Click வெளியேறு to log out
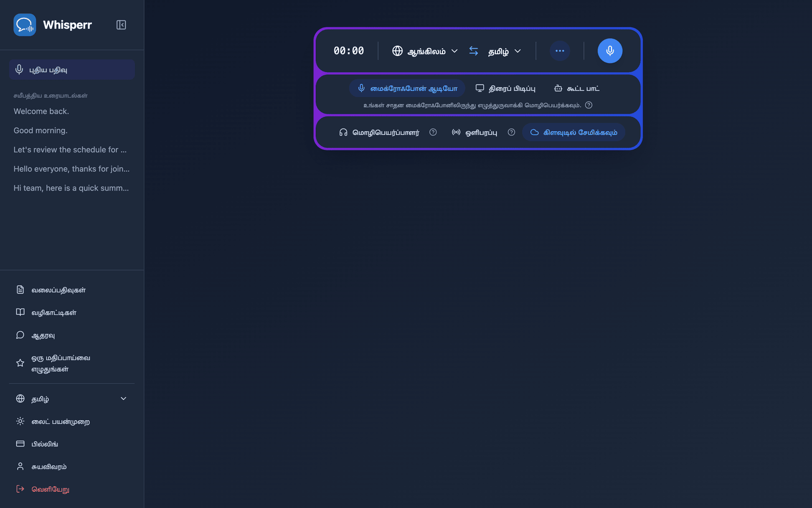This screenshot has width=812, height=508. point(72,489)
